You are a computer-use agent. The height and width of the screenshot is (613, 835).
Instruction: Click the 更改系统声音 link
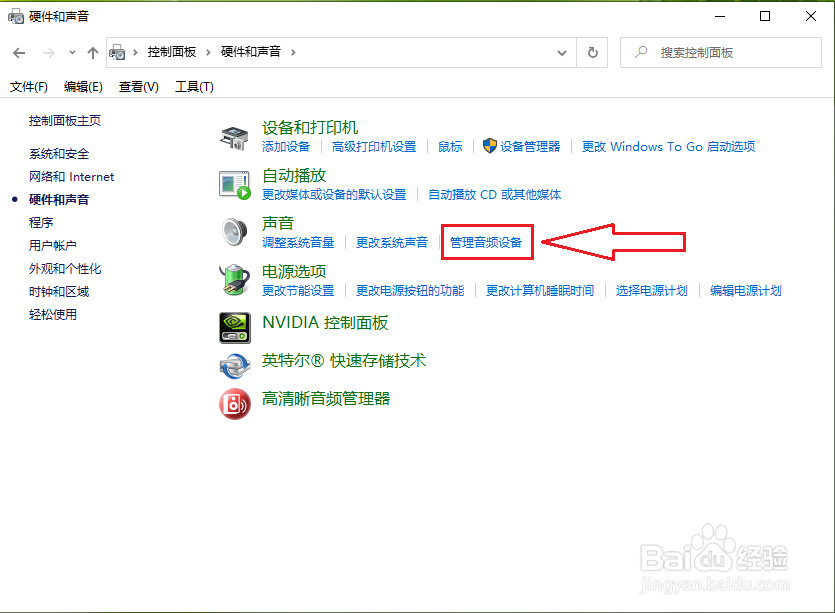(x=392, y=242)
